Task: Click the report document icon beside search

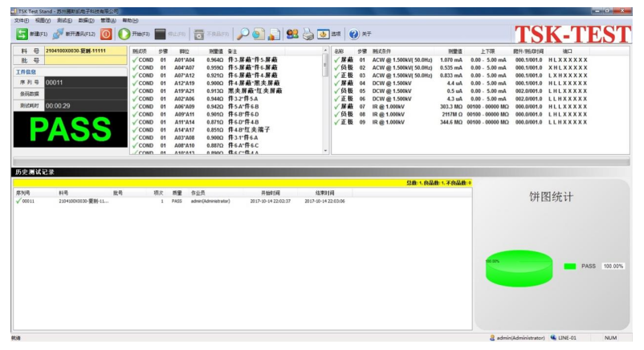Action: [x=257, y=34]
